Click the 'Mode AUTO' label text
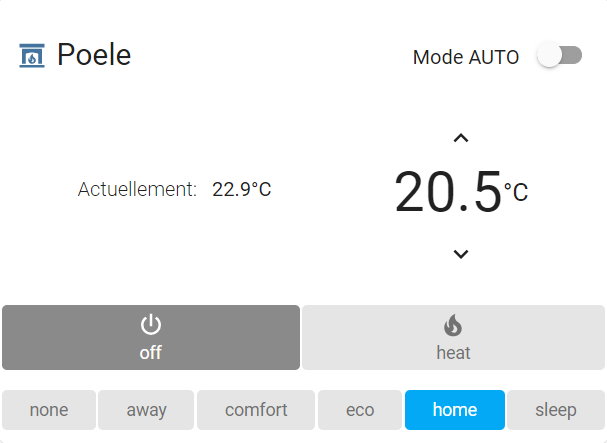607x443 pixels. (466, 57)
